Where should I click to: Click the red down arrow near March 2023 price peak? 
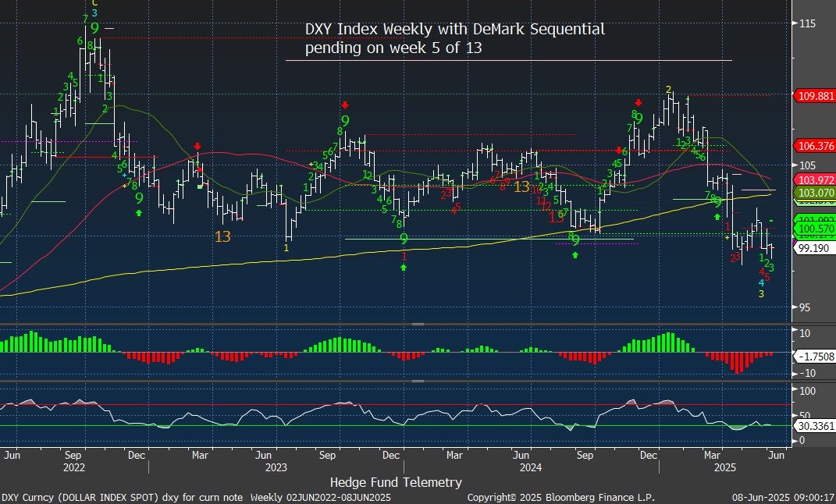coord(197,146)
